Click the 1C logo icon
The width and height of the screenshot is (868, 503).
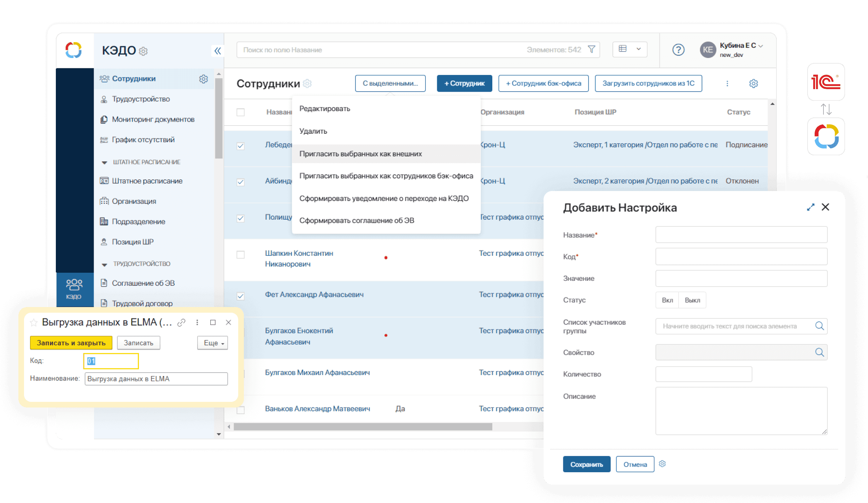(x=826, y=82)
